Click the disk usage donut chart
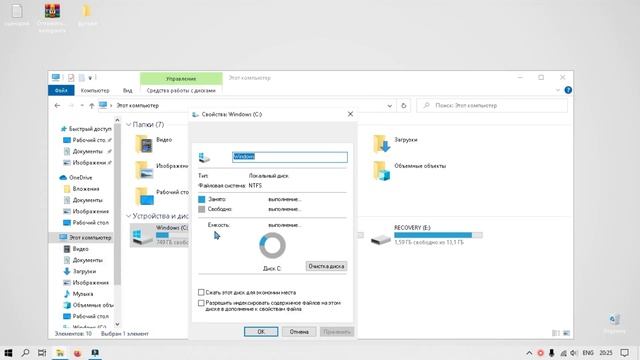640x360 pixels. (272, 246)
